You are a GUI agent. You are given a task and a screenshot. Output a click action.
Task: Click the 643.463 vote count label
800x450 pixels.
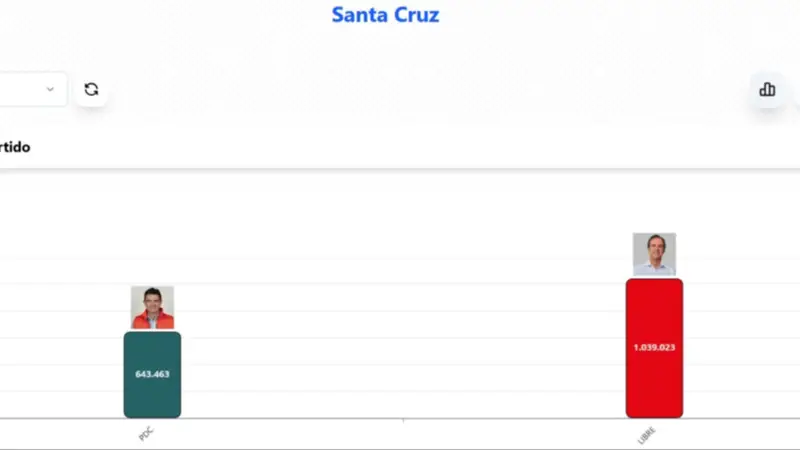(152, 374)
